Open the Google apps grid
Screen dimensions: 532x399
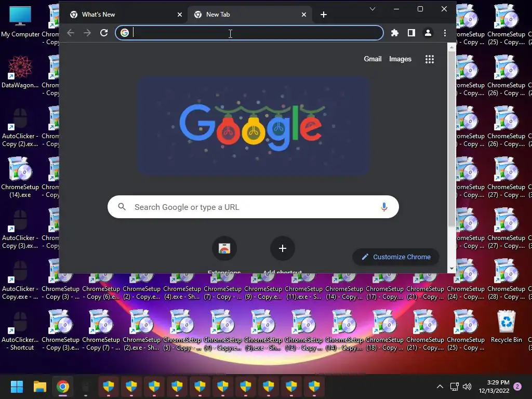coord(430,59)
